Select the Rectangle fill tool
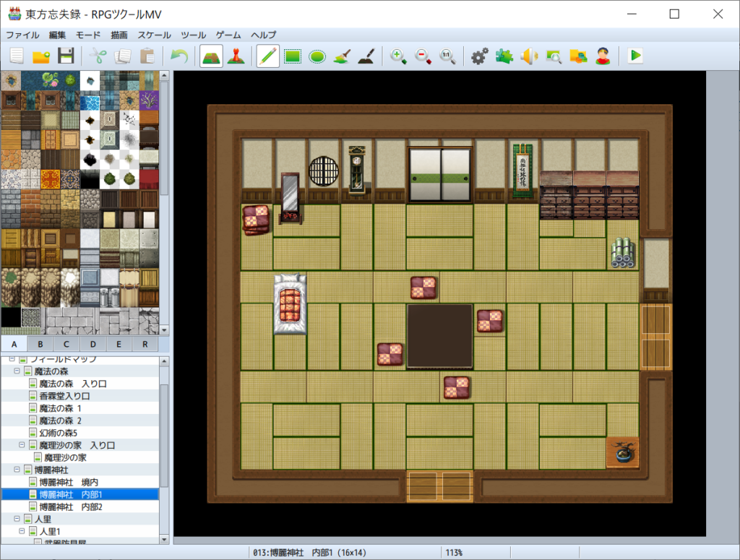The image size is (740, 560). pyautogui.click(x=293, y=56)
